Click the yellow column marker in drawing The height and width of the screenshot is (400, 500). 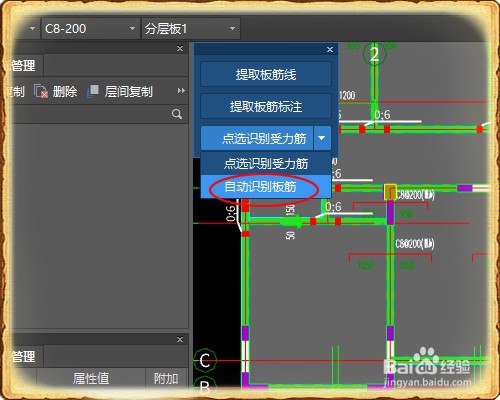[390, 192]
